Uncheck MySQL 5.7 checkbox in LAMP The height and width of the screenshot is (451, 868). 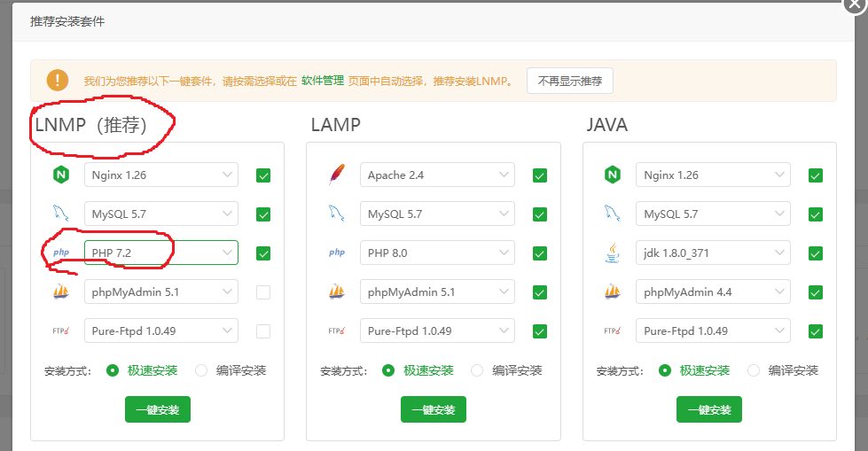[x=540, y=214]
